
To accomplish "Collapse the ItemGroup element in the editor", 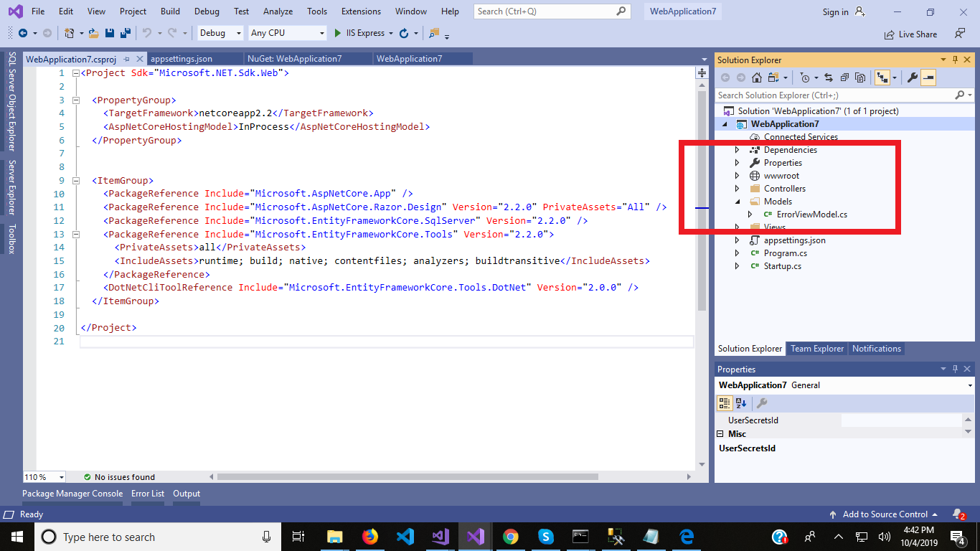I will click(75, 181).
